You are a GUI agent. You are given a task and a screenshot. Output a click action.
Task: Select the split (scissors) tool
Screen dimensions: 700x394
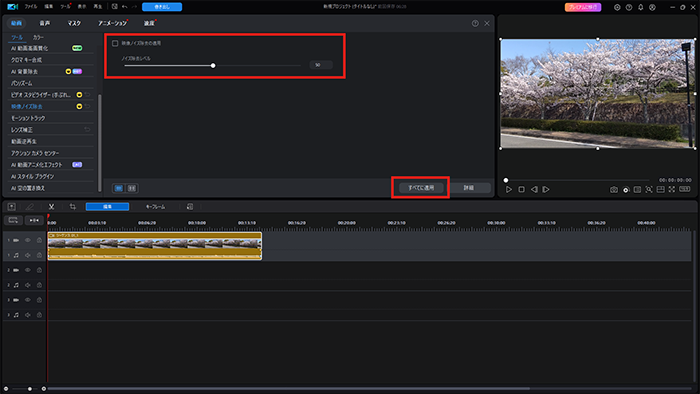tap(51, 207)
